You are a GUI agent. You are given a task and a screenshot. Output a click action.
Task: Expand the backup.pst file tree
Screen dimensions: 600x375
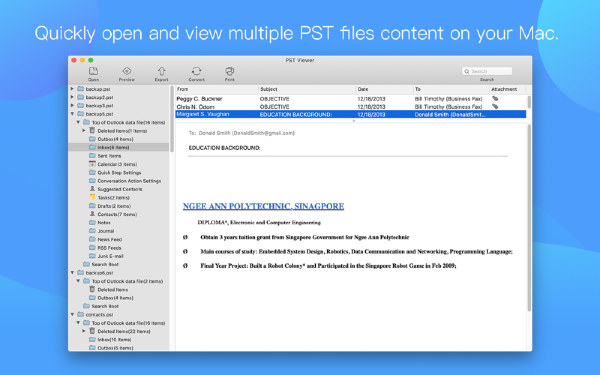(x=72, y=89)
